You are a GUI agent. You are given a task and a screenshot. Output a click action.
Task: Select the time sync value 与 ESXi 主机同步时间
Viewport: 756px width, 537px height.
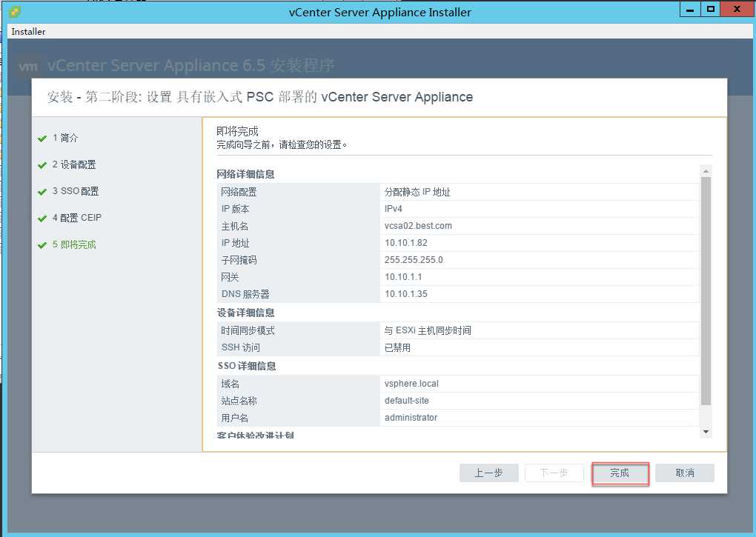click(x=428, y=330)
